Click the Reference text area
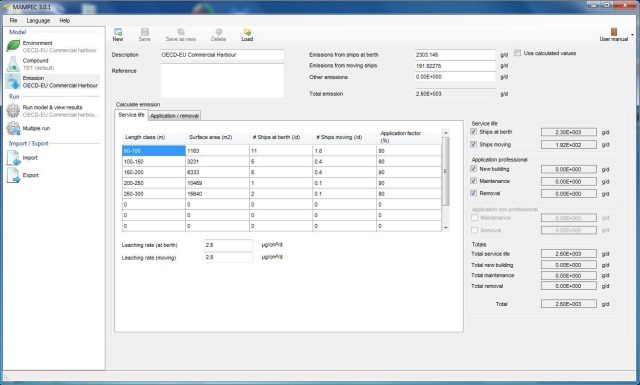This screenshot has height=385, width=640. [x=222, y=80]
